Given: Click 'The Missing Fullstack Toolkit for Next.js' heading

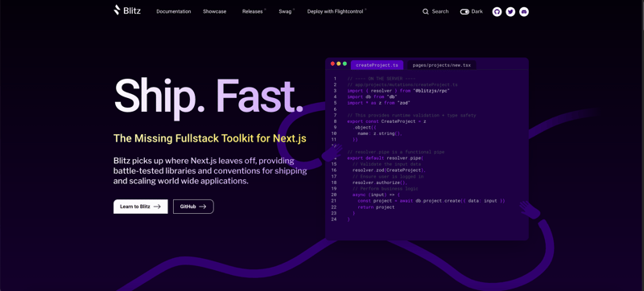Looking at the screenshot, I should click(210, 138).
